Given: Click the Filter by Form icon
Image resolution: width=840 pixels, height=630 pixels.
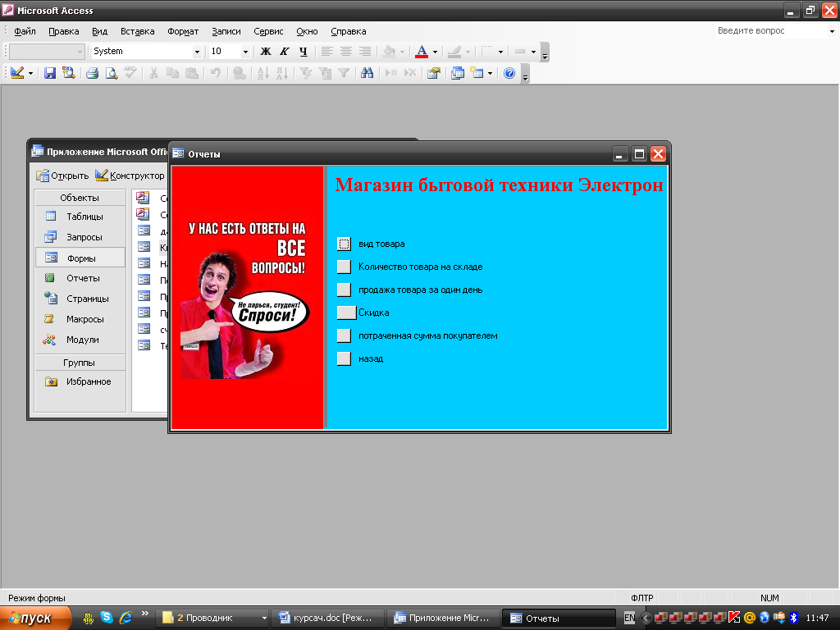Looking at the screenshot, I should click(x=325, y=73).
